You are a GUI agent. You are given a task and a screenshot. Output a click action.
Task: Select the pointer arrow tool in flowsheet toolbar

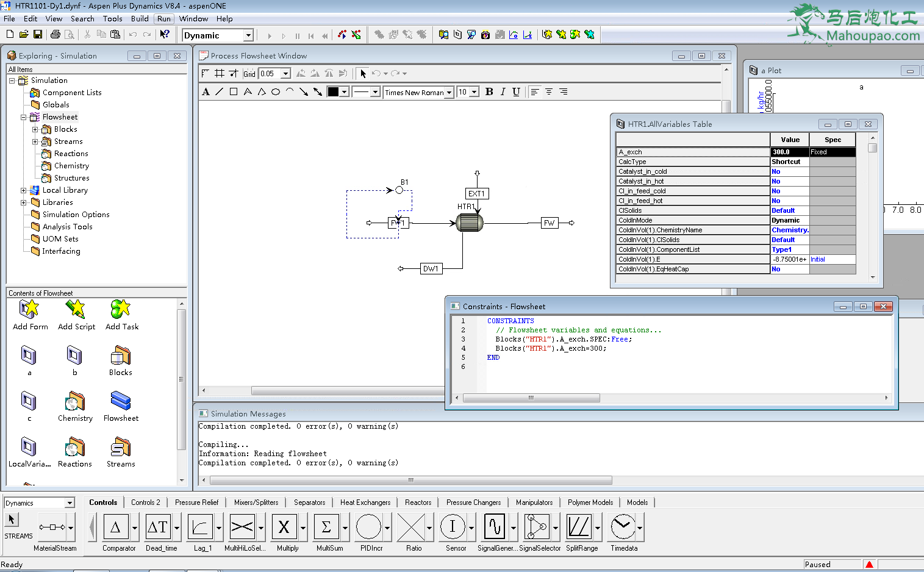point(363,74)
